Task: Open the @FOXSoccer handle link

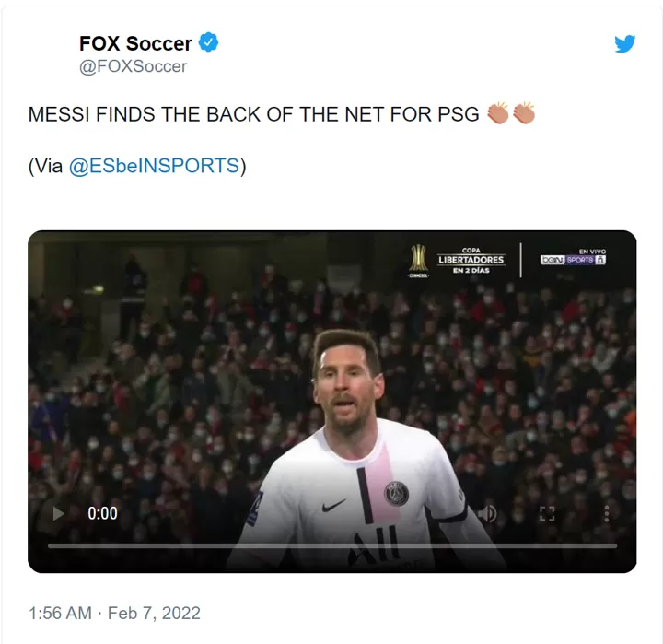Action: [x=133, y=66]
